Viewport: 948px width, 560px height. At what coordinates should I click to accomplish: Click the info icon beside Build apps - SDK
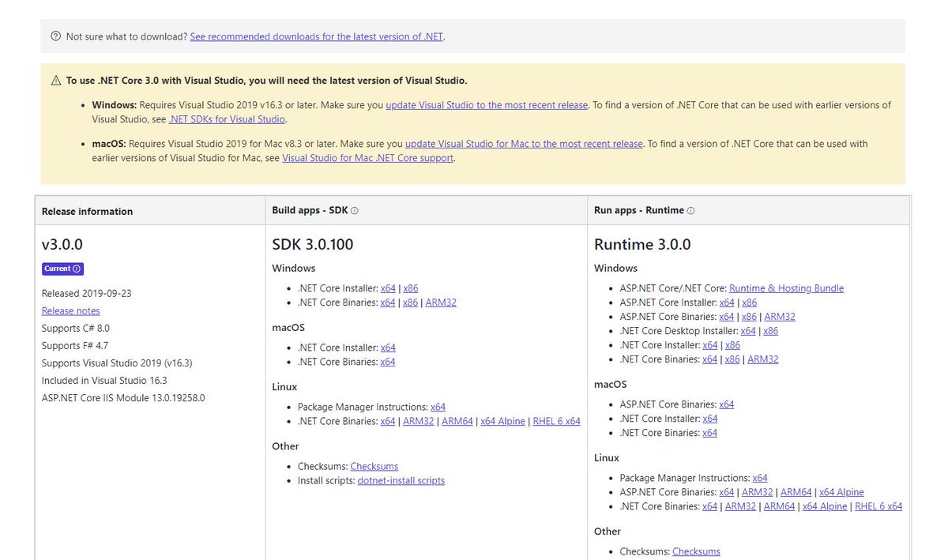tap(355, 211)
